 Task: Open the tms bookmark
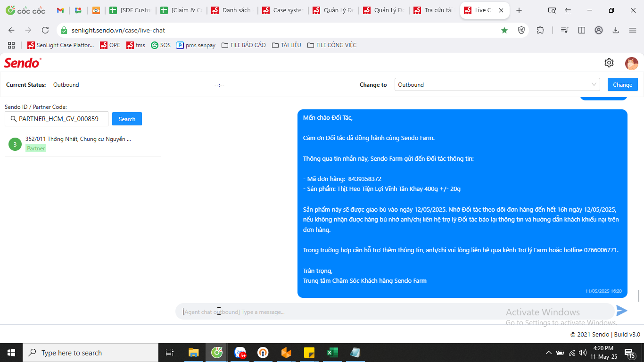[136, 45]
